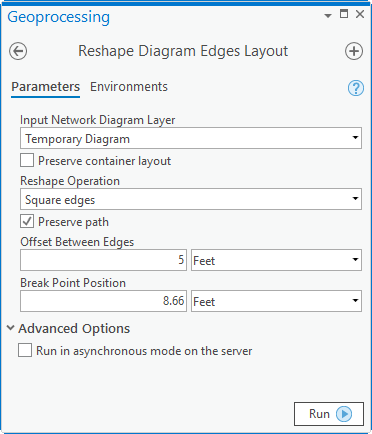Close the Geoprocessing pane
This screenshot has height=434, width=372.
click(360, 14)
